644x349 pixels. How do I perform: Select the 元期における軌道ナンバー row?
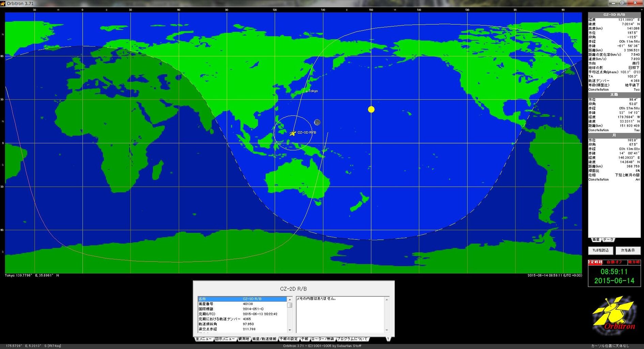(x=242, y=319)
